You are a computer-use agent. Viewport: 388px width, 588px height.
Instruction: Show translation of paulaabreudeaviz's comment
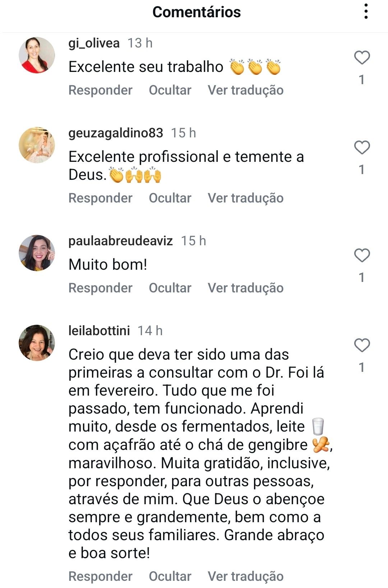click(x=245, y=288)
